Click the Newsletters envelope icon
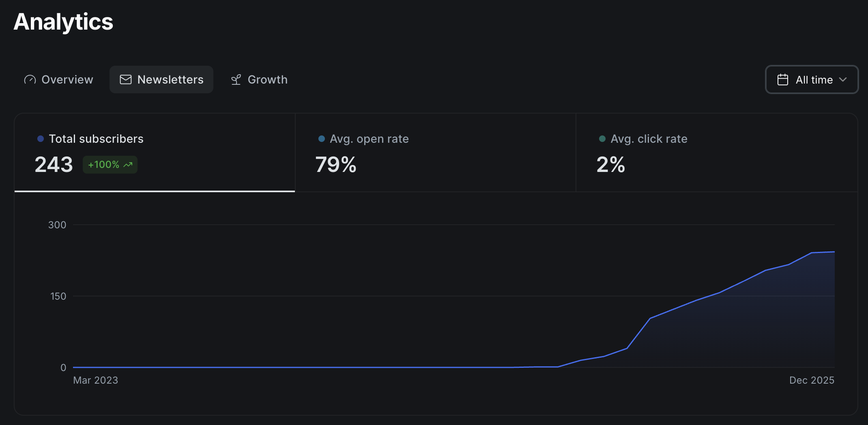 (x=126, y=79)
